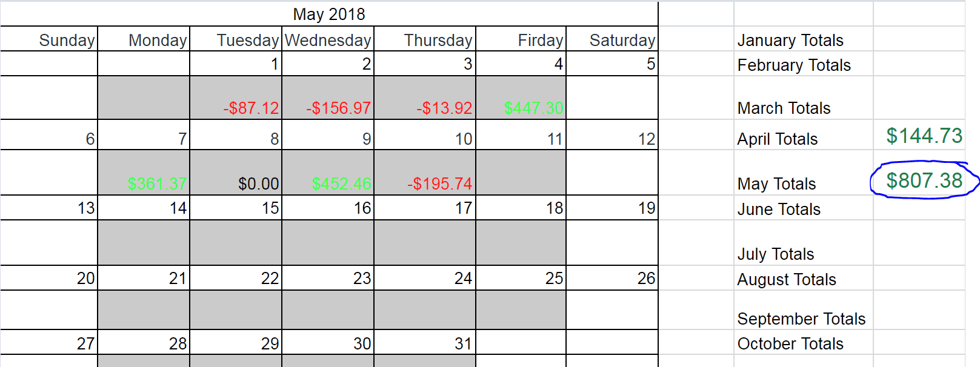Select the date cell numbered 31
The height and width of the screenshot is (367, 980).
[x=425, y=343]
